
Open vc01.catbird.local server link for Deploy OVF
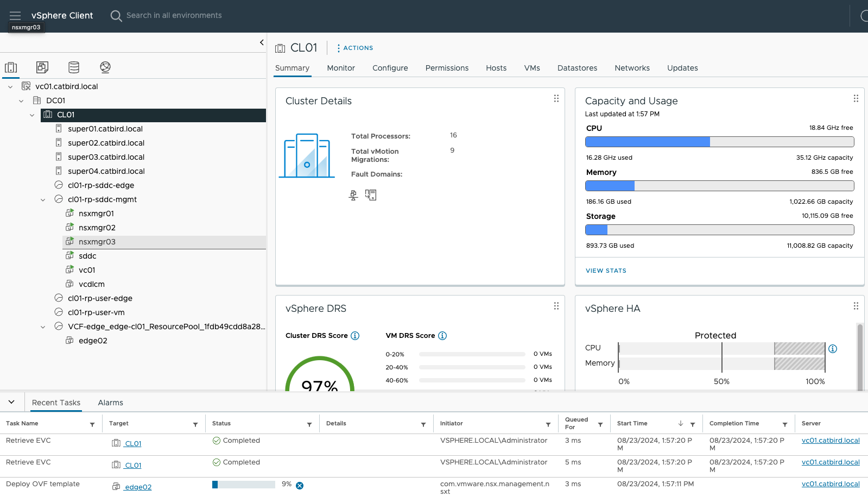[831, 484]
